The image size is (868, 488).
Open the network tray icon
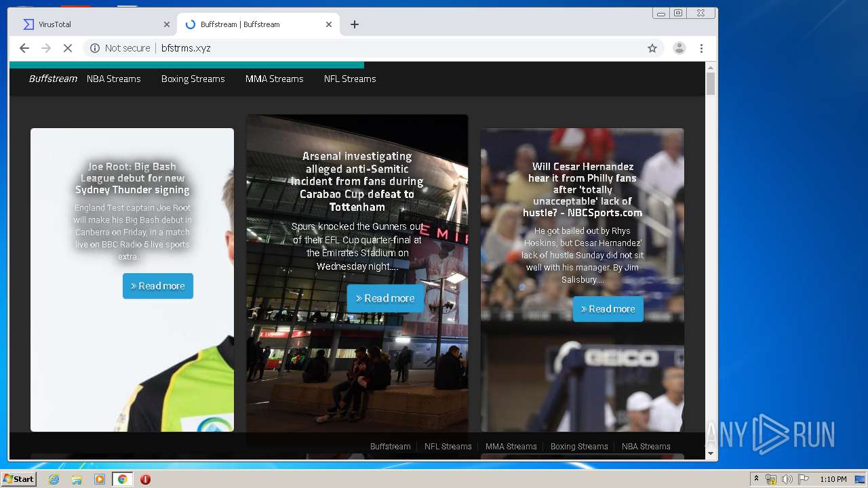point(772,479)
